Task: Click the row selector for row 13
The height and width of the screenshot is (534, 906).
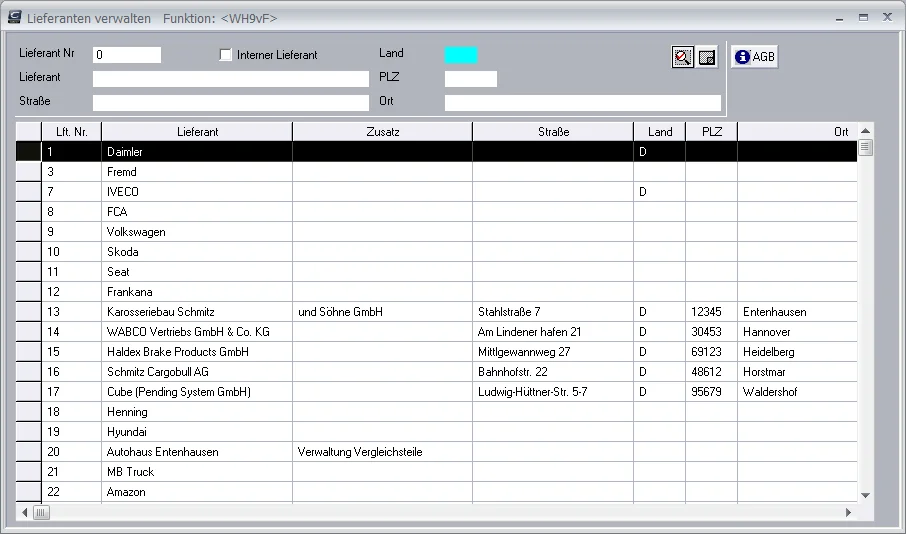Action: tap(28, 312)
